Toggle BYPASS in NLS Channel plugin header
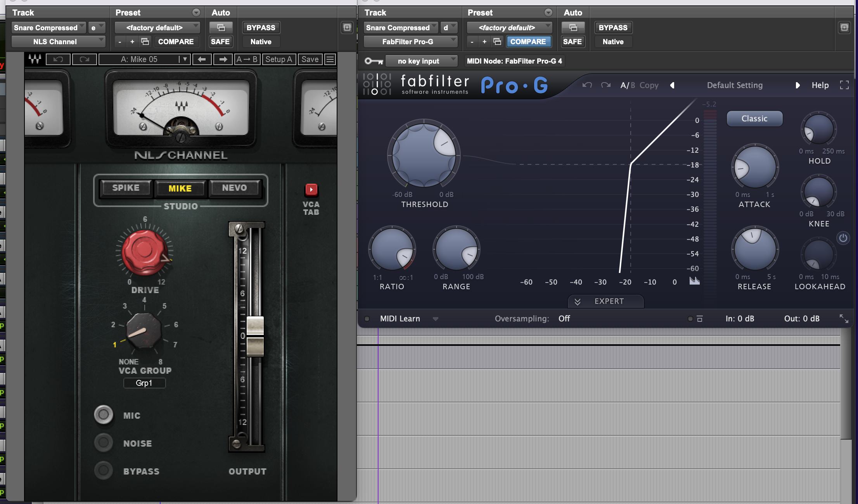The height and width of the screenshot is (504, 858). pyautogui.click(x=261, y=28)
